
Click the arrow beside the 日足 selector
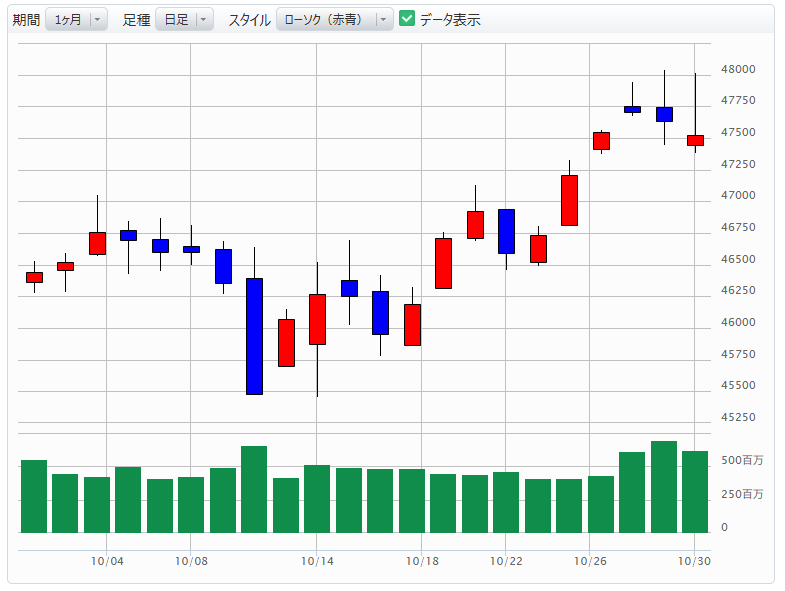204,19
